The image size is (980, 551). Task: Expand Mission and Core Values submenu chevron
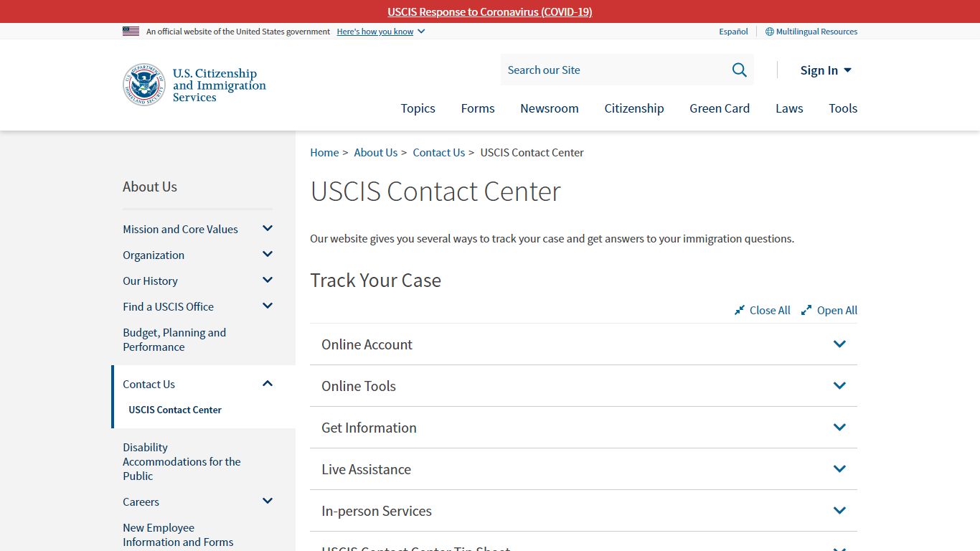click(268, 229)
